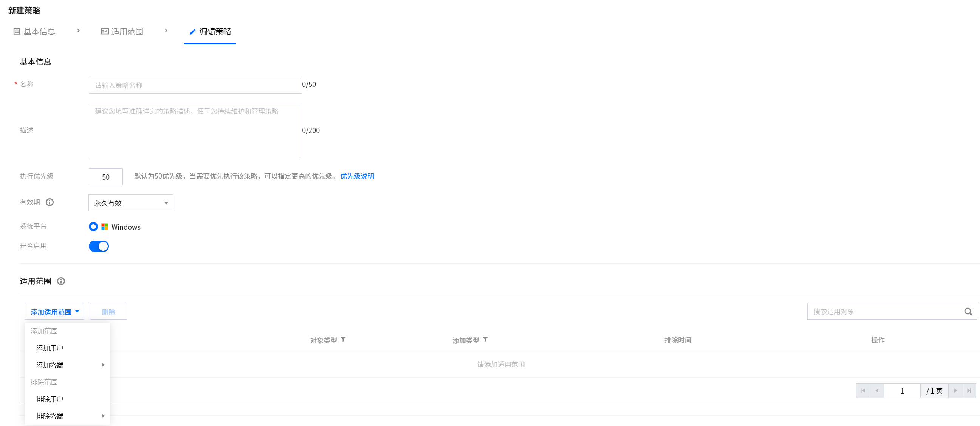Filter by 对象类型 column funnel icon
Screen dimensions: 980x426
pos(343,340)
